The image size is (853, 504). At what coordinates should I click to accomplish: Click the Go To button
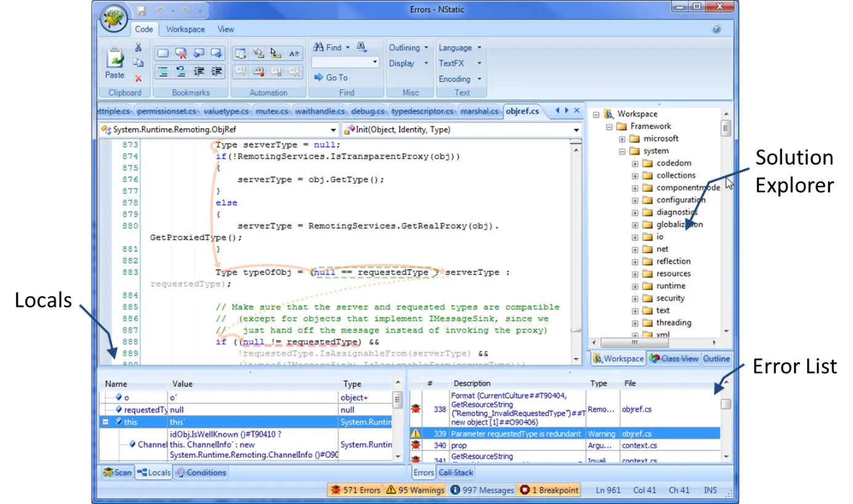[x=331, y=78]
